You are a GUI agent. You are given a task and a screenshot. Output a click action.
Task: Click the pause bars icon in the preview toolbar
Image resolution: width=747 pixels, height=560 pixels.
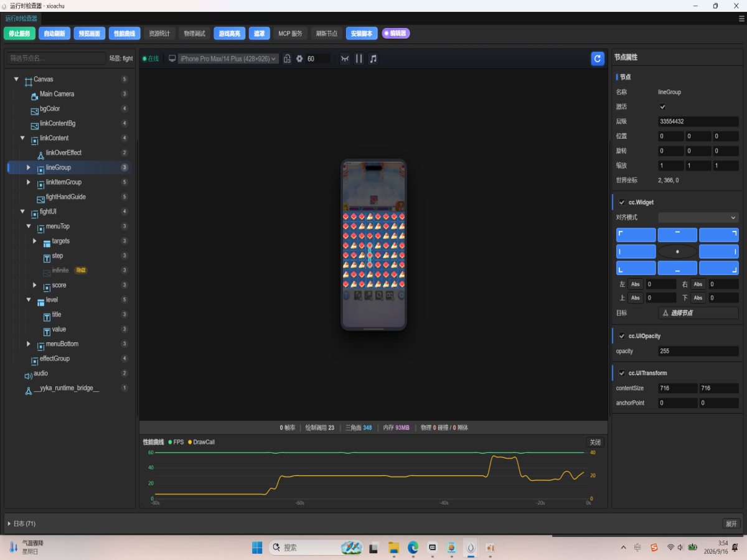point(359,58)
